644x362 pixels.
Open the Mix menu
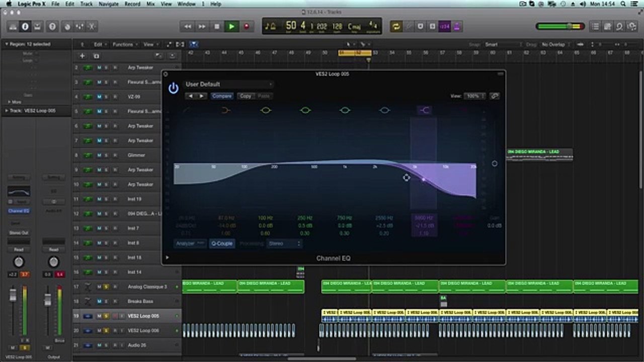pyautogui.click(x=150, y=4)
